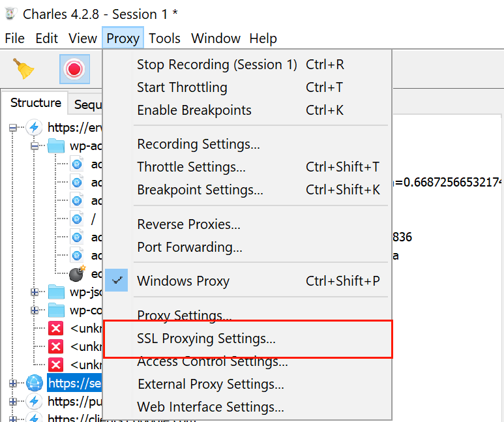Screen dimensions: 504x422
Task: Click the bomb failed request icon
Action: [77, 275]
